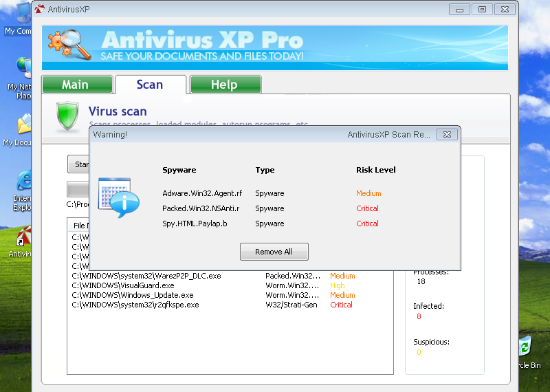Click the Remove All button
The width and height of the screenshot is (550, 392).
274,252
